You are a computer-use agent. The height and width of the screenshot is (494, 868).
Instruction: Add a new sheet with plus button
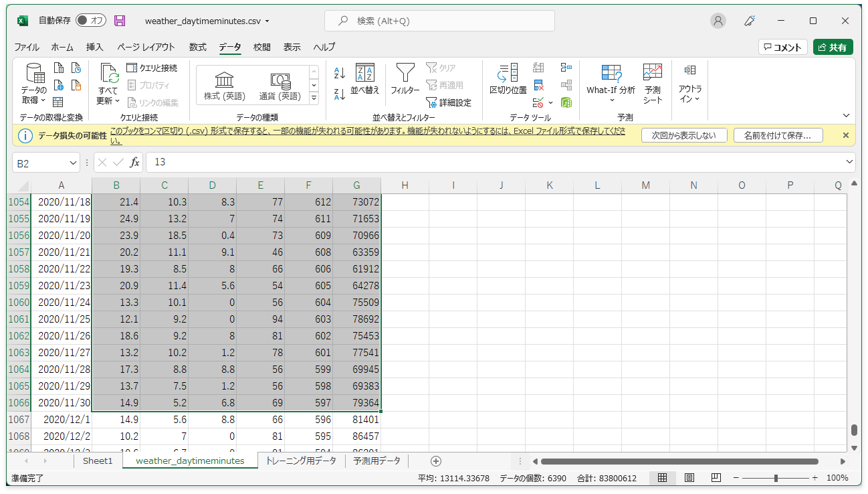point(436,461)
